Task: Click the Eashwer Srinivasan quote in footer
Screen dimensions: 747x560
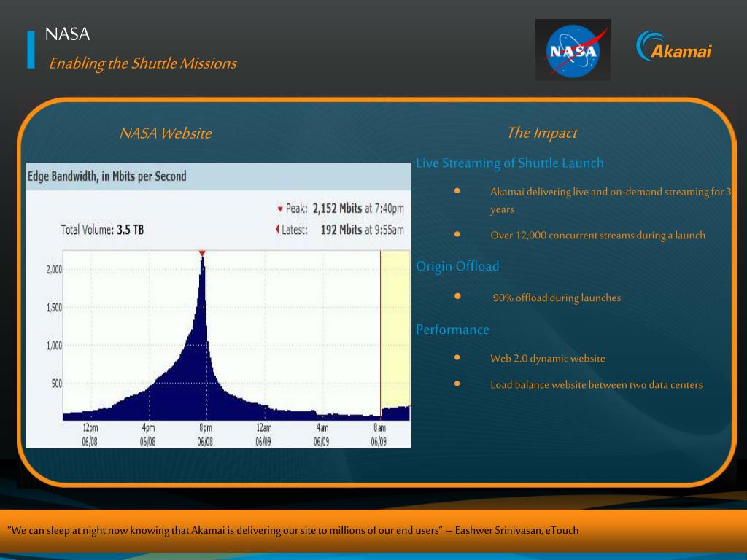Action: pos(293,531)
